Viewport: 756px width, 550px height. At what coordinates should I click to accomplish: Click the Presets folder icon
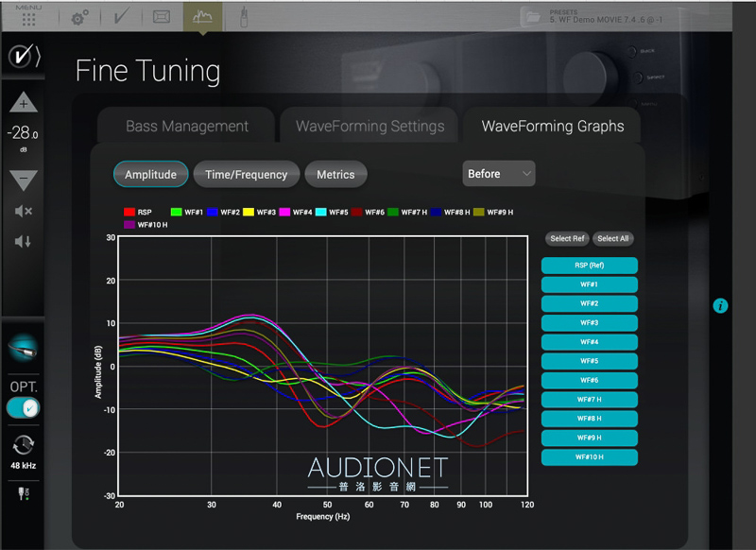[532, 16]
